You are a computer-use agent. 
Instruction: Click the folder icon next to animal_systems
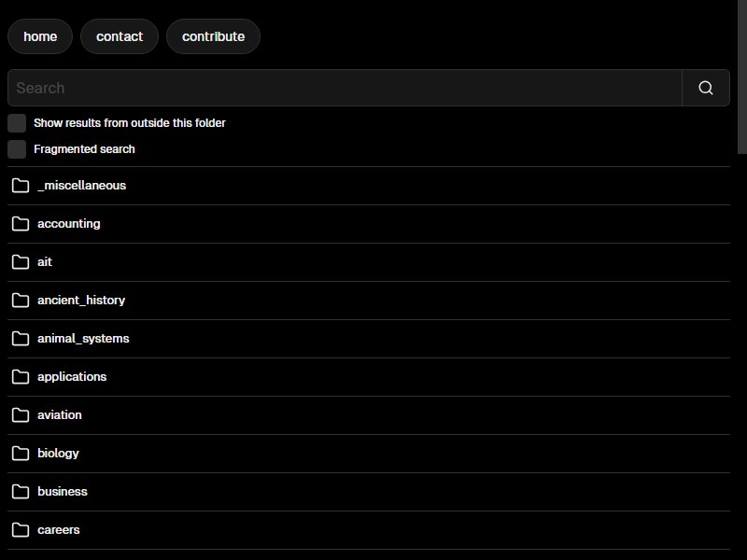click(x=21, y=338)
